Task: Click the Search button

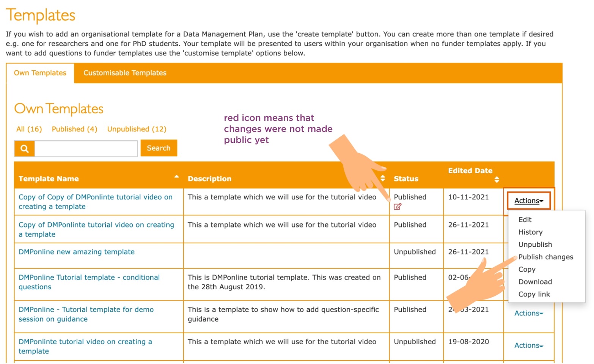Action: [x=159, y=148]
